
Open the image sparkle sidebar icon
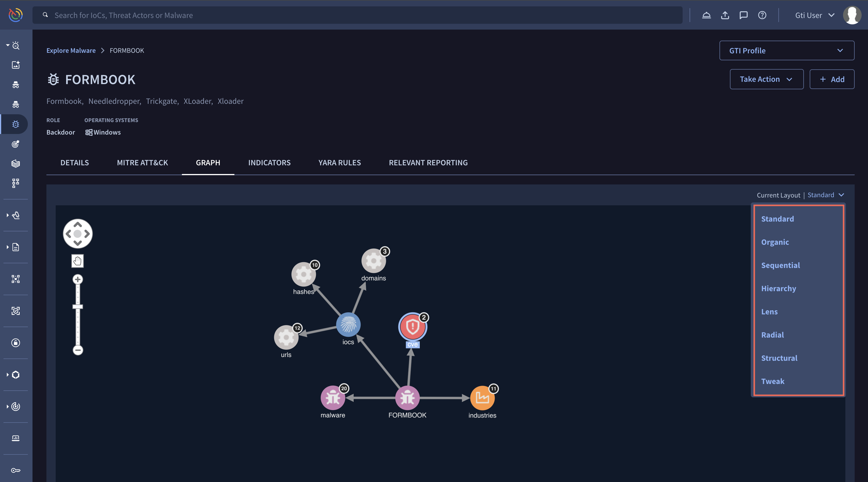[x=16, y=65]
